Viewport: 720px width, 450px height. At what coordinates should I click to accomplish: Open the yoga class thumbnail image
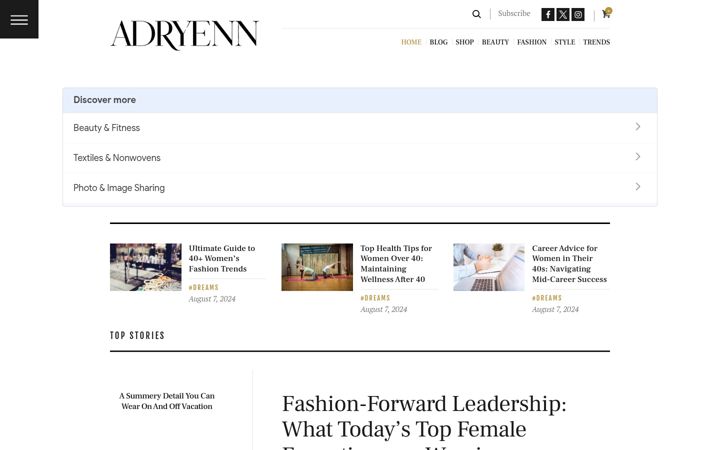(x=317, y=267)
